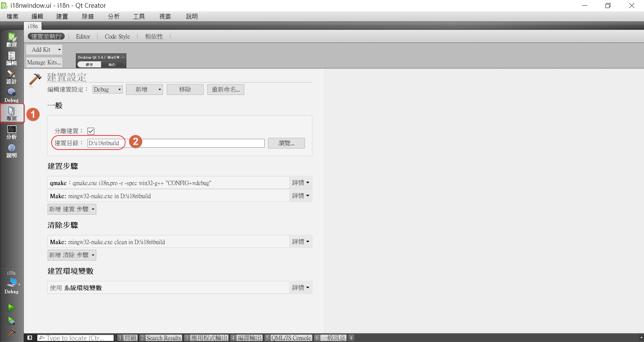Image resolution: width=644 pixels, height=342 pixels.
Task: Toggle the 分離建置 shadow build checkbox
Action: (91, 131)
